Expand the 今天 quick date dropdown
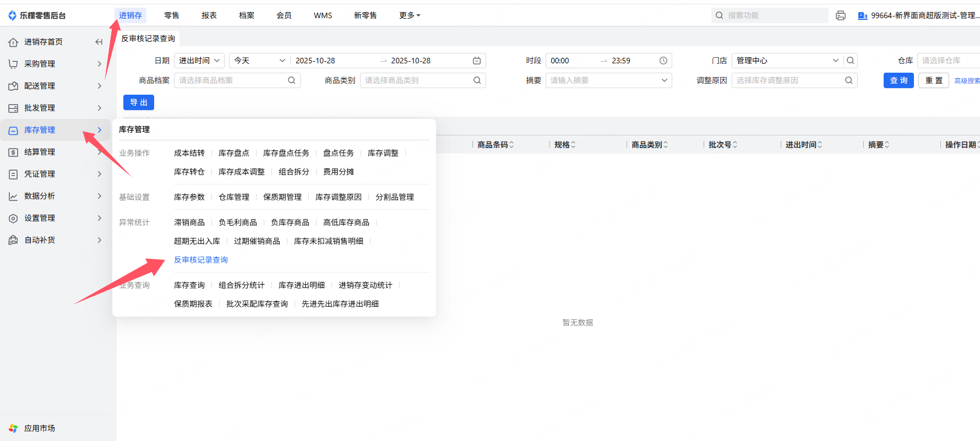 click(259, 61)
